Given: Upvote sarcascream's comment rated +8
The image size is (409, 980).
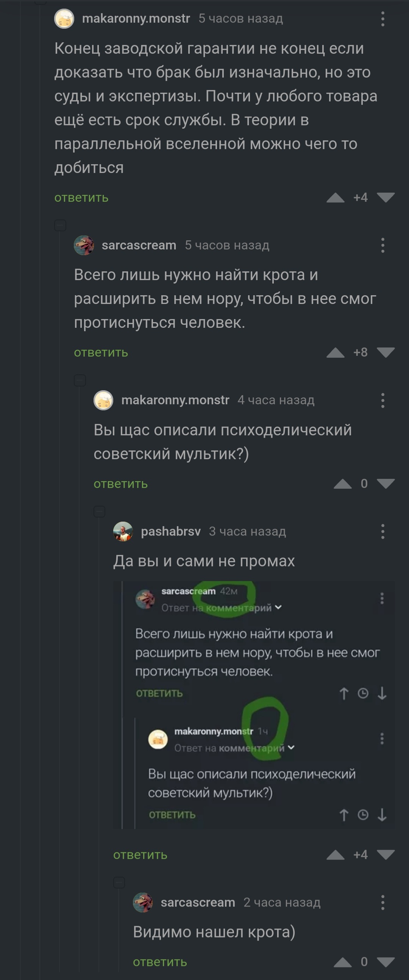Looking at the screenshot, I should (x=335, y=353).
